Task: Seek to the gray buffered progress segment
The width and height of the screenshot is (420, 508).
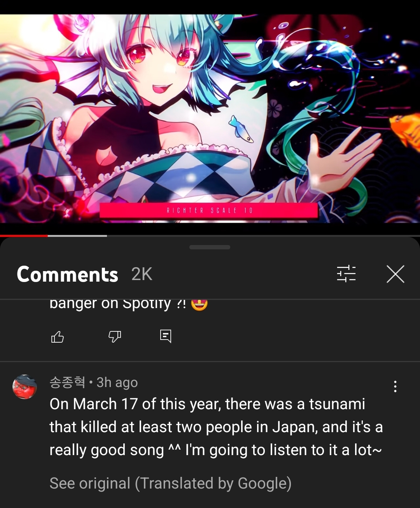Action: point(77,236)
